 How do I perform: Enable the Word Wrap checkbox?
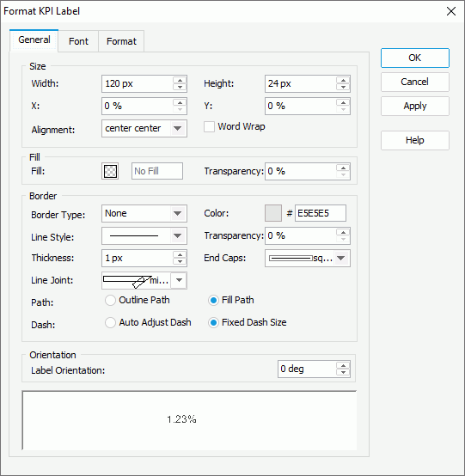point(209,126)
